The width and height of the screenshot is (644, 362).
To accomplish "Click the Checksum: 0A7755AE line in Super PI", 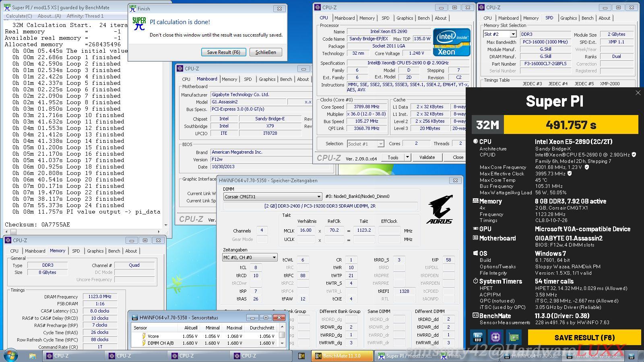I will [x=37, y=224].
